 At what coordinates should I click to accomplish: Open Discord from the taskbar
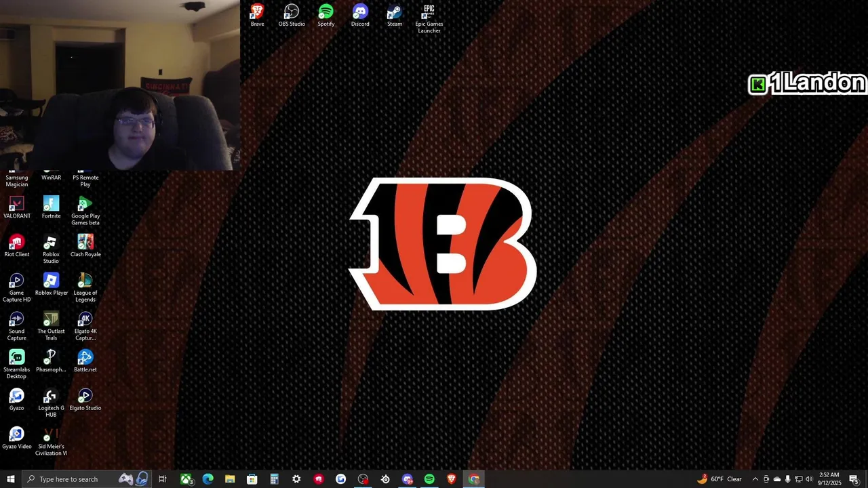point(407,479)
